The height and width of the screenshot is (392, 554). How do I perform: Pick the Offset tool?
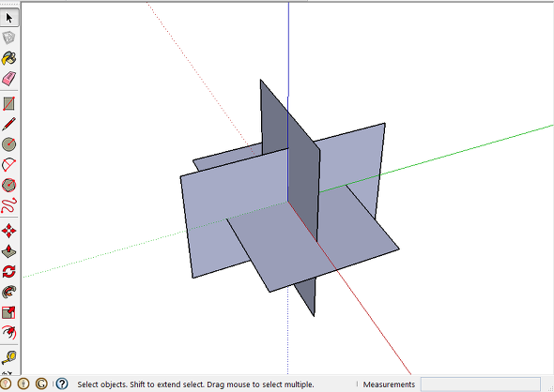(8, 332)
